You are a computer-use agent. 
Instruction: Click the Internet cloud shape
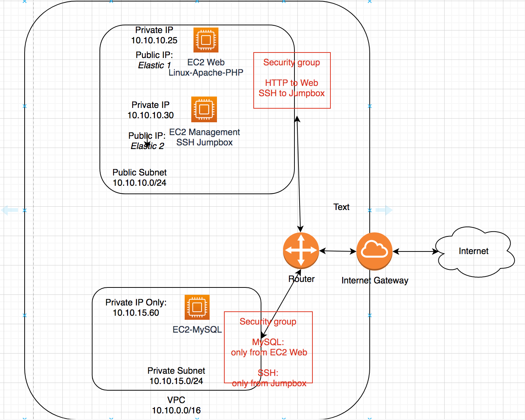coord(474,251)
